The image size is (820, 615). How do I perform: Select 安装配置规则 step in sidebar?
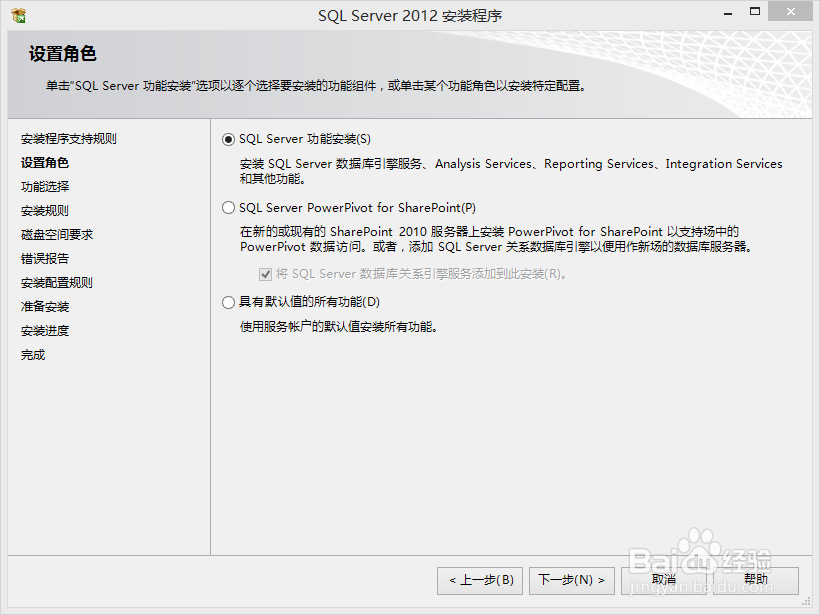56,283
